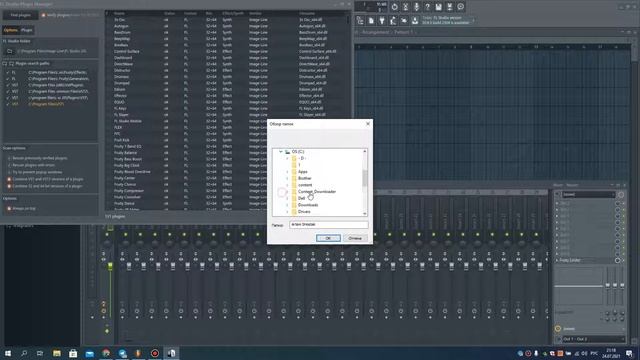Expand the content folder node
640x360 pixels.
pyautogui.click(x=287, y=185)
